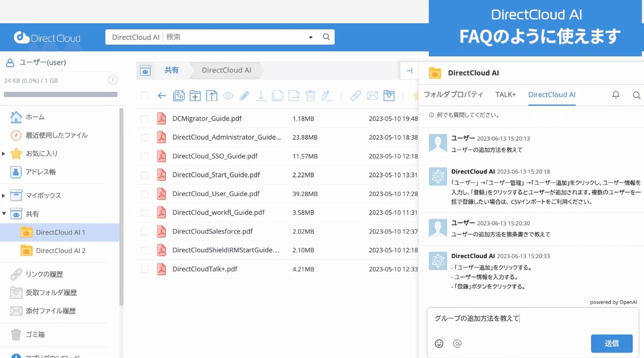This screenshot has width=644, height=358.
Task: Click the preview eye icon
Action: (227, 95)
